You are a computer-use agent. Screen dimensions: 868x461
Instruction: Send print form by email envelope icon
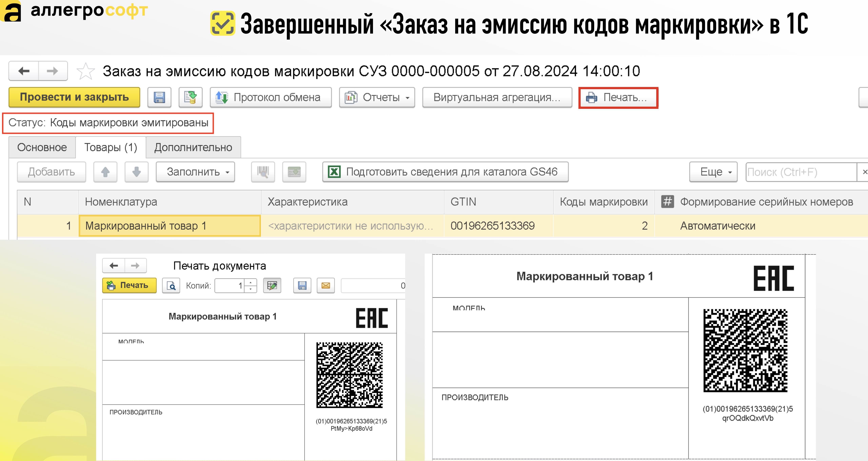click(326, 286)
